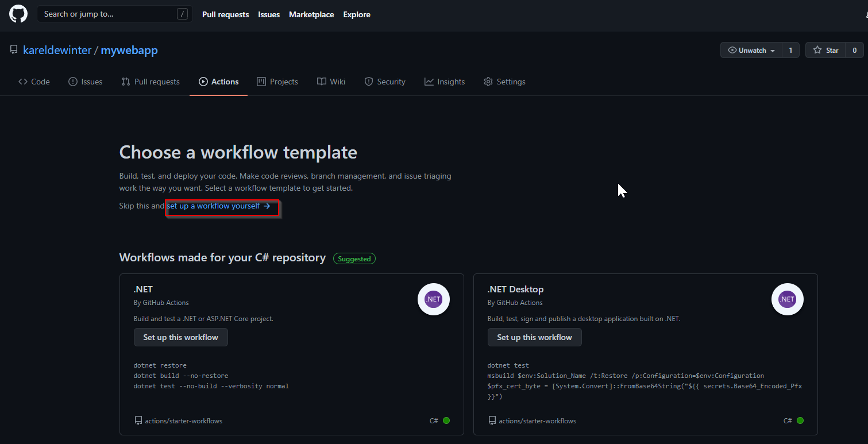Open the Security tab

(385, 82)
